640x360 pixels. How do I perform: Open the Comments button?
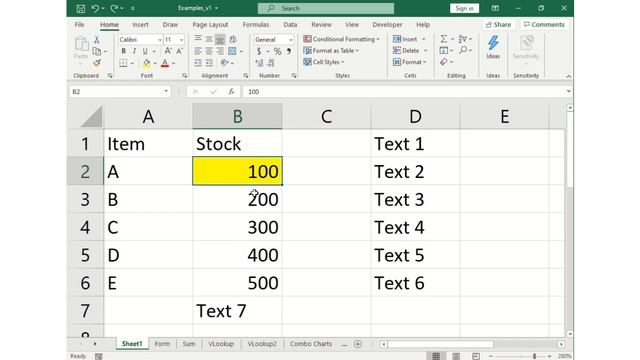[544, 24]
